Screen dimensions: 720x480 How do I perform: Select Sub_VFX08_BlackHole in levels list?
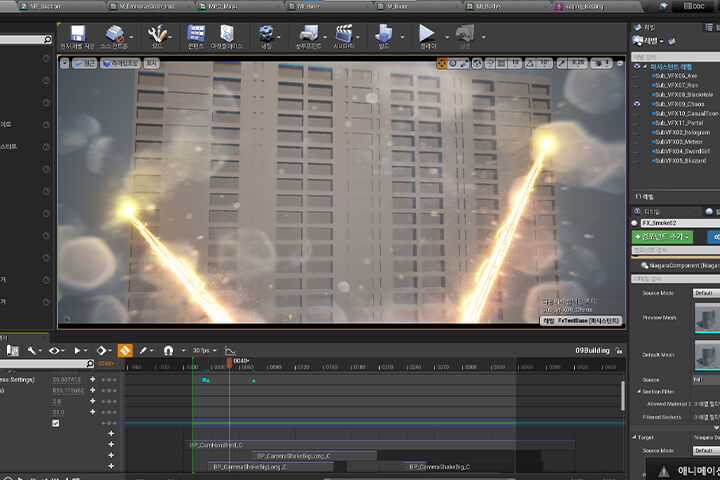click(x=684, y=95)
